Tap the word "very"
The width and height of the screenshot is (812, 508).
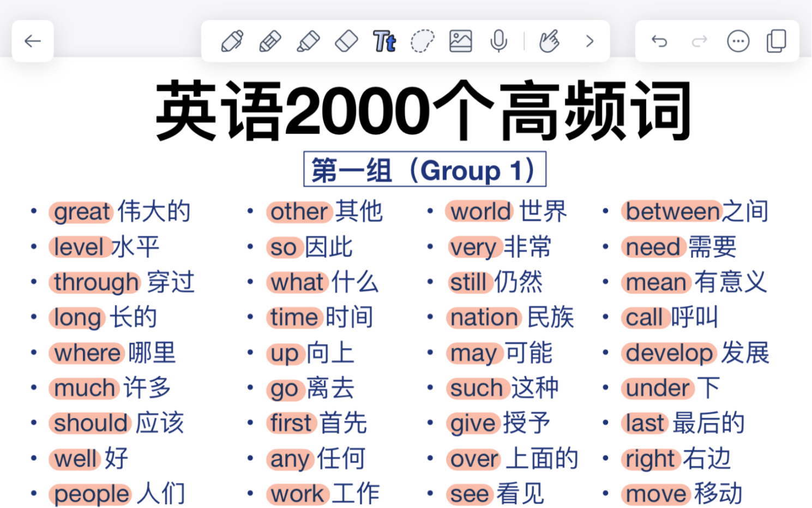point(473,247)
